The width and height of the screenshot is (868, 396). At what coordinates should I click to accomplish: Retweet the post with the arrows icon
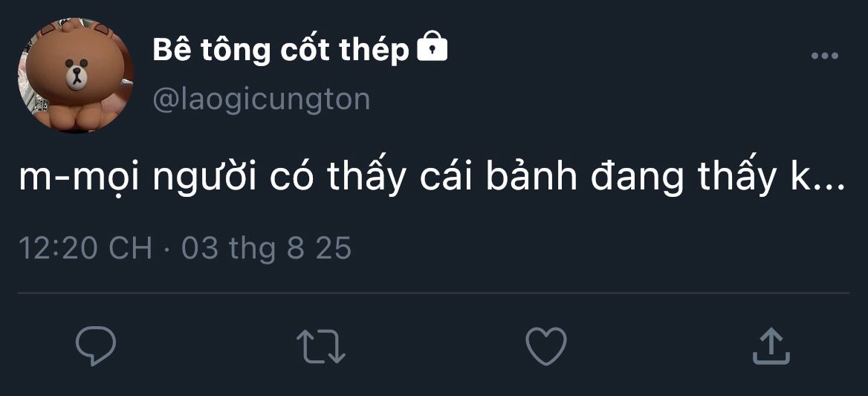pos(320,346)
